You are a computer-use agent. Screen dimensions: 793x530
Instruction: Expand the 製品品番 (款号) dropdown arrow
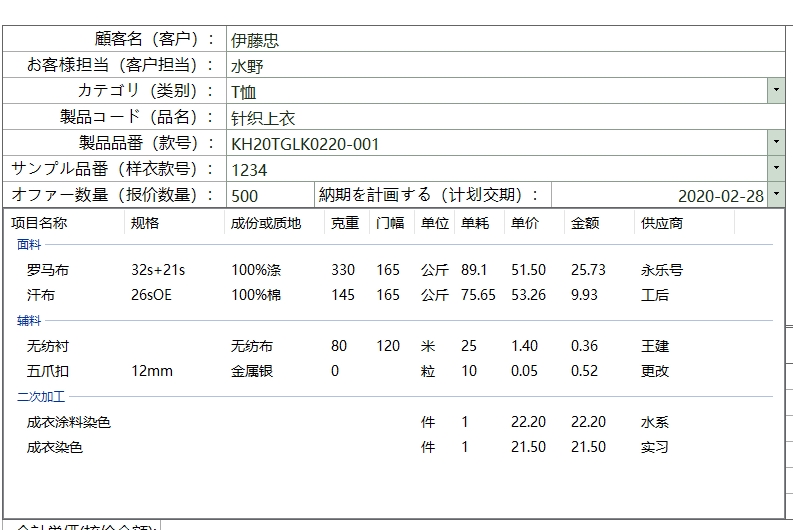point(776,143)
